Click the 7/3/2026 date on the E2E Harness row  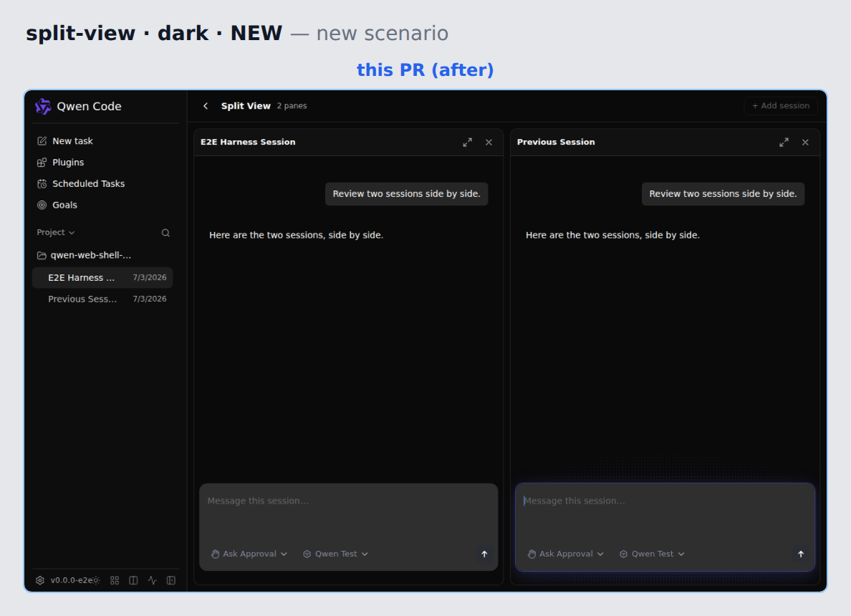[x=150, y=277]
